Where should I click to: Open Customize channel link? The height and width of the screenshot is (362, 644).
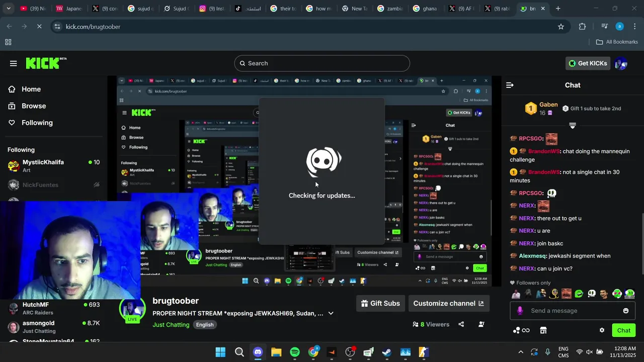[x=448, y=303]
